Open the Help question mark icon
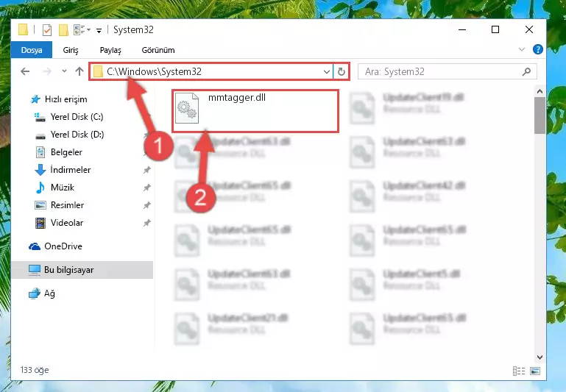 pos(538,49)
